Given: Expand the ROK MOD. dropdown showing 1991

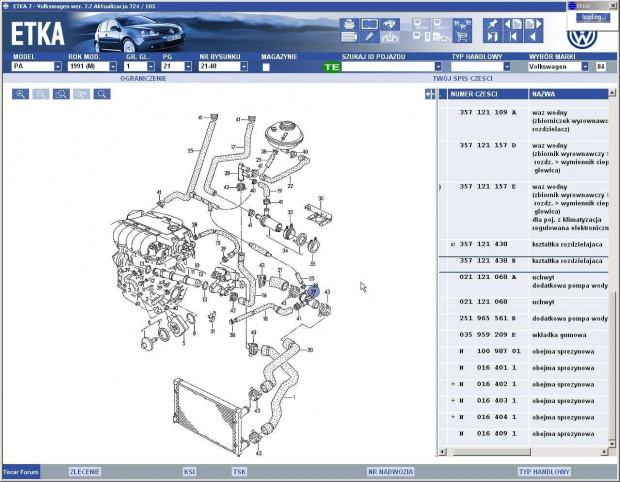Looking at the screenshot, I should (x=113, y=67).
